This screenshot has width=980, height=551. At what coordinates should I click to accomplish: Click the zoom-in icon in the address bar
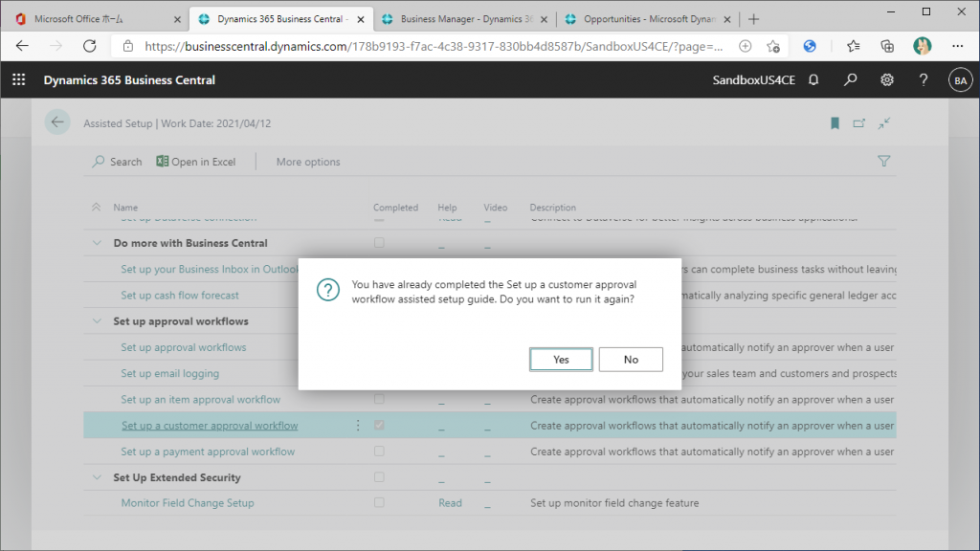(745, 46)
